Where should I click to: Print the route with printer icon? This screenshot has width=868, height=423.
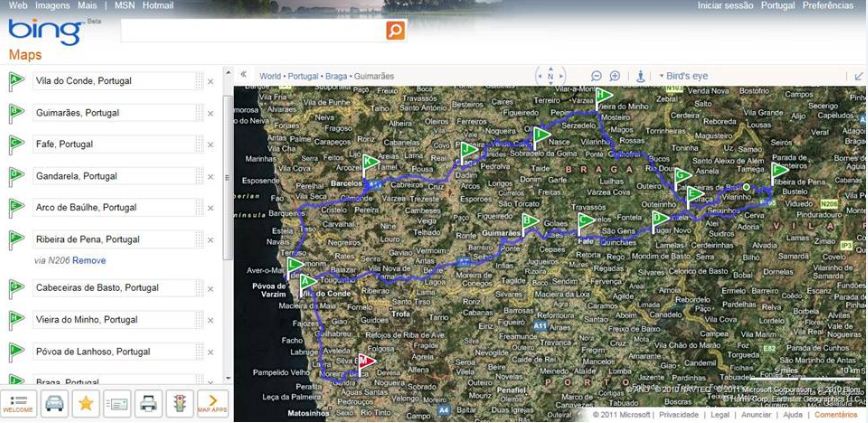coord(148,403)
